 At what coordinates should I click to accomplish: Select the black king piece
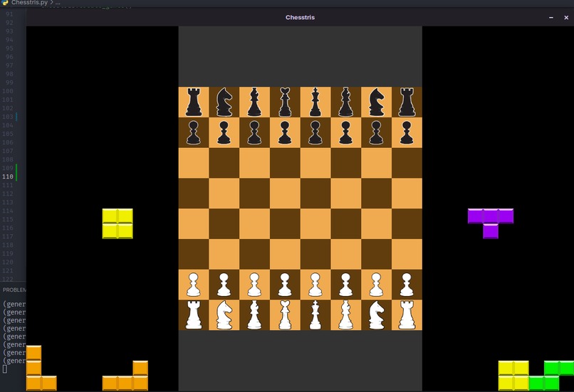[x=315, y=102]
